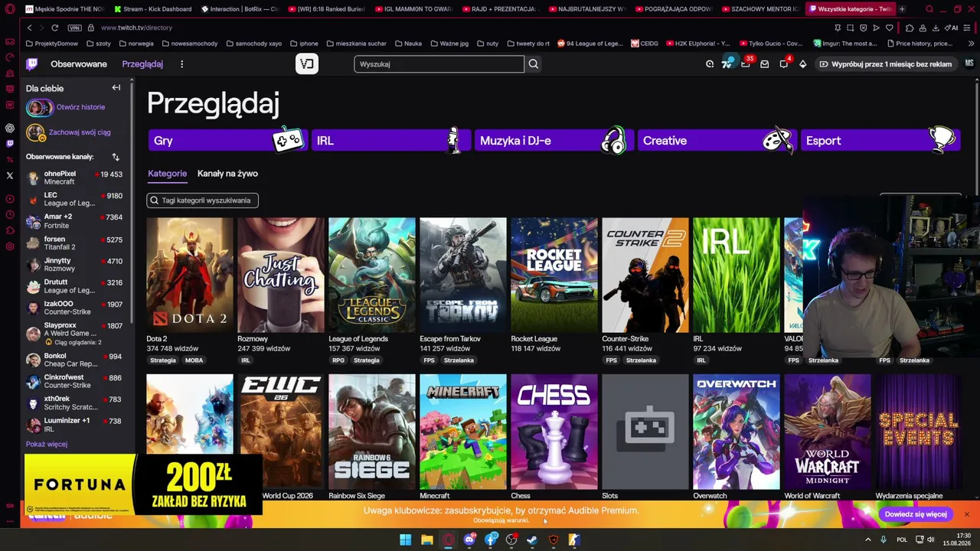
Task: Open Twitch notifications with badge 35
Action: [x=746, y=64]
